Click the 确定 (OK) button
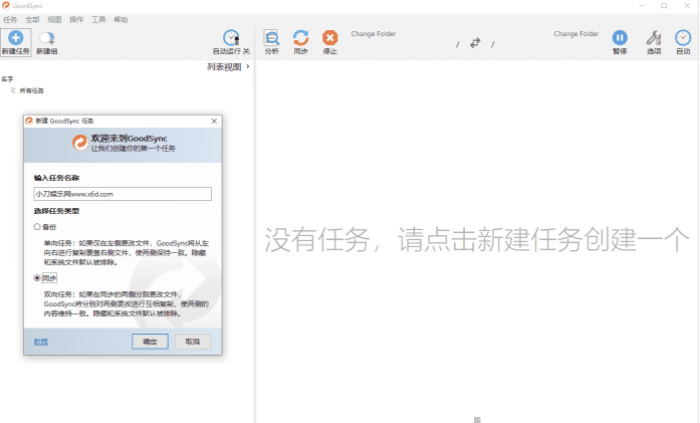700x423 pixels. (x=150, y=341)
